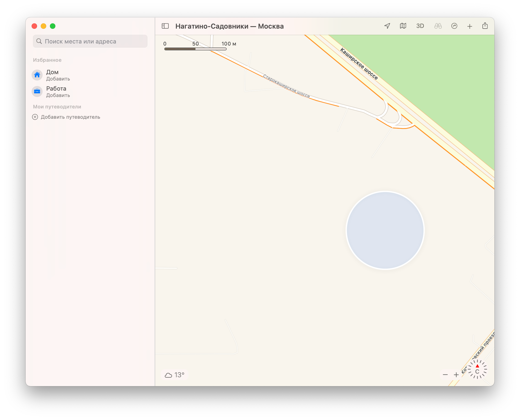Click the green fullscreen window button
This screenshot has height=420, width=520.
(53, 26)
